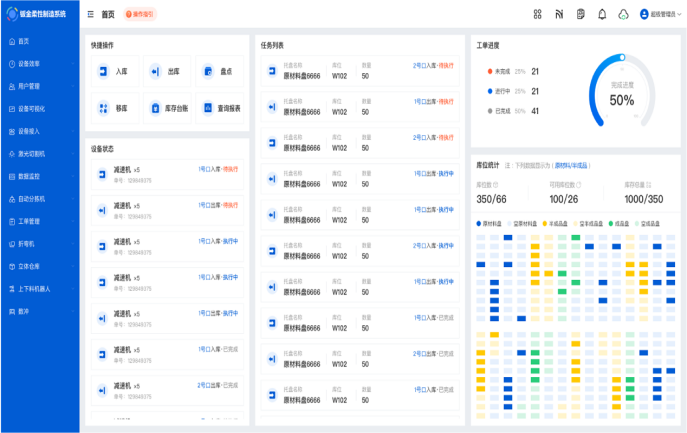Open the 盘点 inventory check shortcut
Screen dimensions: 687x433
(209, 72)
